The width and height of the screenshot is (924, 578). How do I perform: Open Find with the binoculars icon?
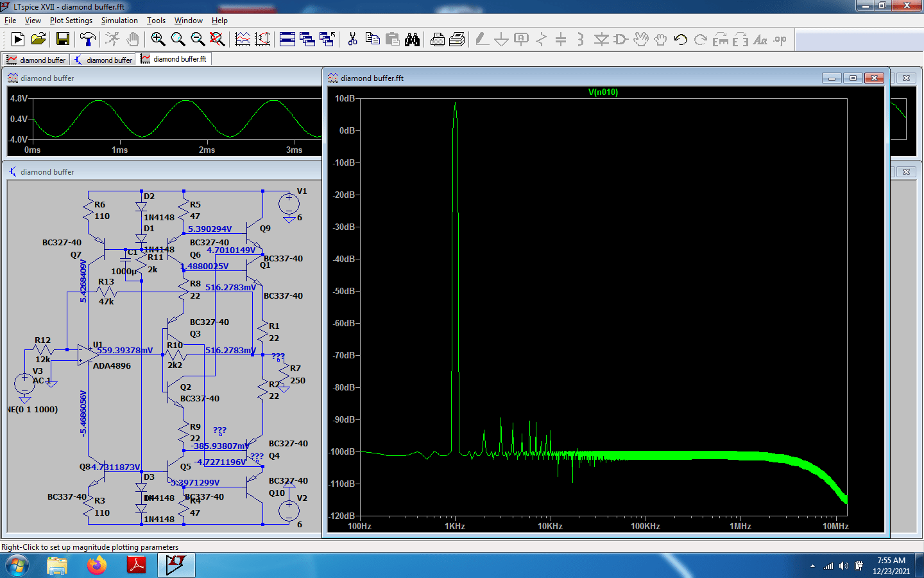coord(413,39)
